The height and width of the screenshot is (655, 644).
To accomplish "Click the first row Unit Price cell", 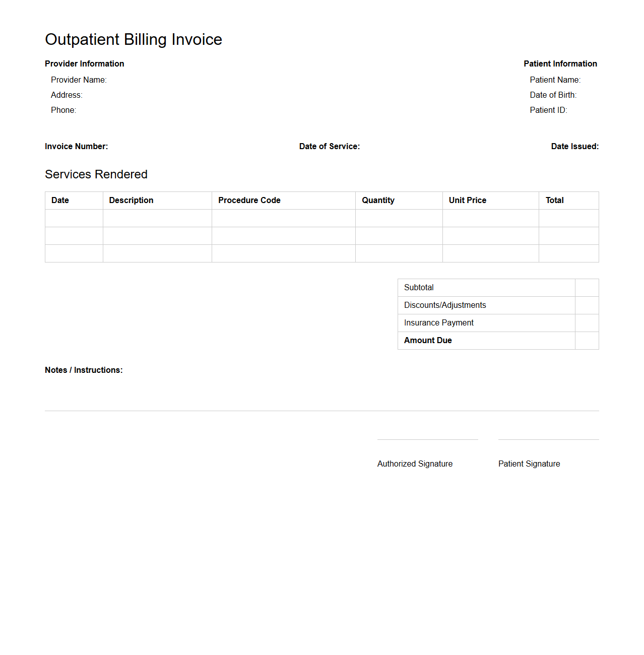I will [x=490, y=218].
